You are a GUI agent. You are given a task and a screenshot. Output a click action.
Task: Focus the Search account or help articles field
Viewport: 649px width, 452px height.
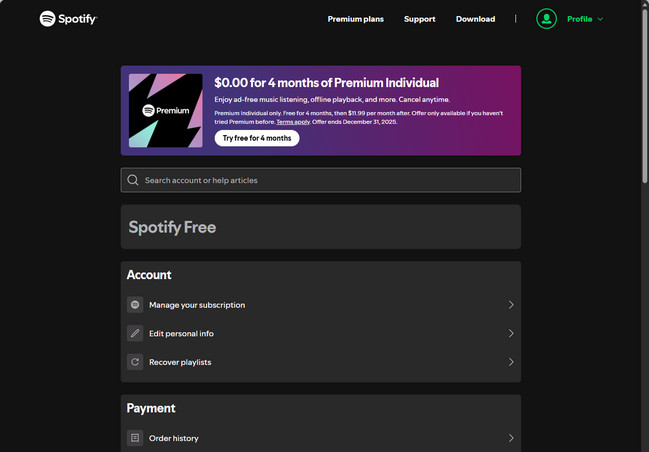click(x=321, y=180)
